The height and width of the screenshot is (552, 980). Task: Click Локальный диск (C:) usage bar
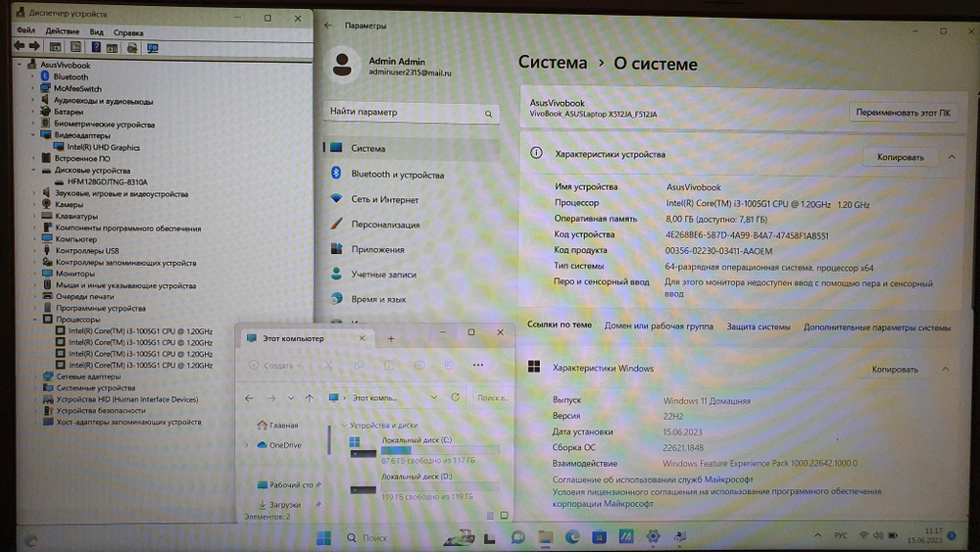coord(440,450)
